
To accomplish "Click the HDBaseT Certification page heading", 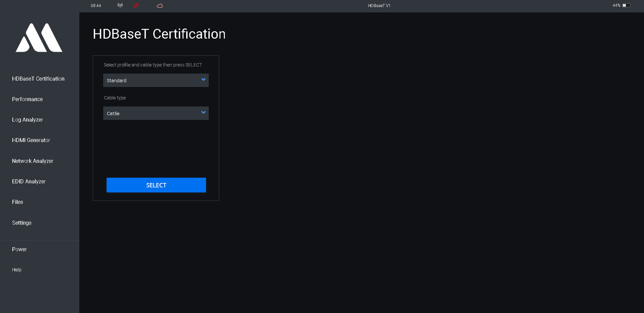I will tap(159, 34).
